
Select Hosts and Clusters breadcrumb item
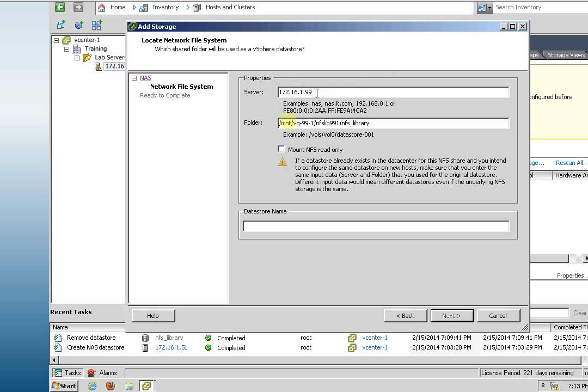point(230,7)
